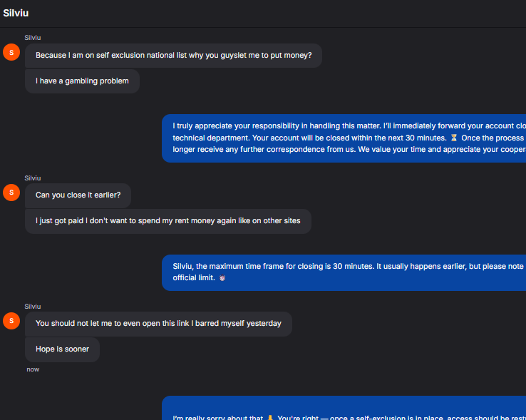Click the blue 'I'm really sorry about that' reply
526x420 pixels.
click(x=344, y=408)
